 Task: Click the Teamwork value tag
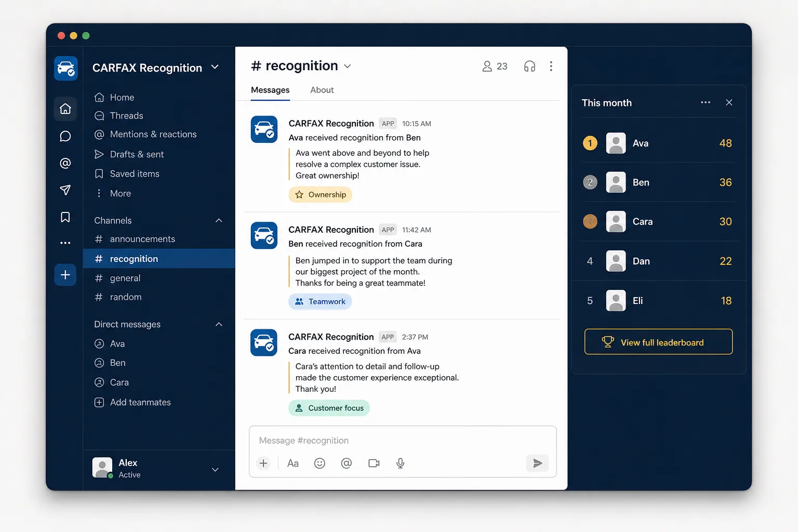pos(320,302)
